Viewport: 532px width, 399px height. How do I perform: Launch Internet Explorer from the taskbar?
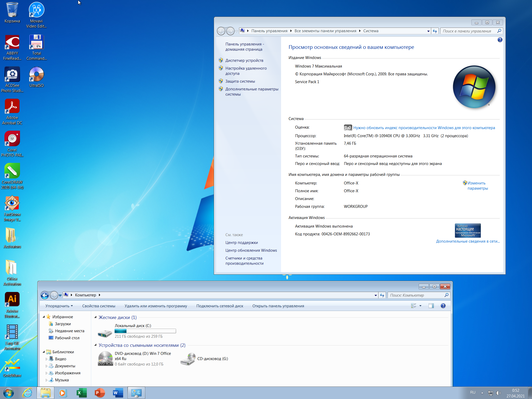pyautogui.click(x=27, y=393)
